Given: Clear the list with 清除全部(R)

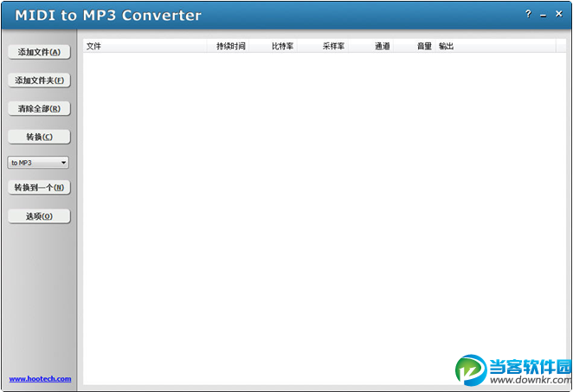Looking at the screenshot, I should (x=39, y=108).
